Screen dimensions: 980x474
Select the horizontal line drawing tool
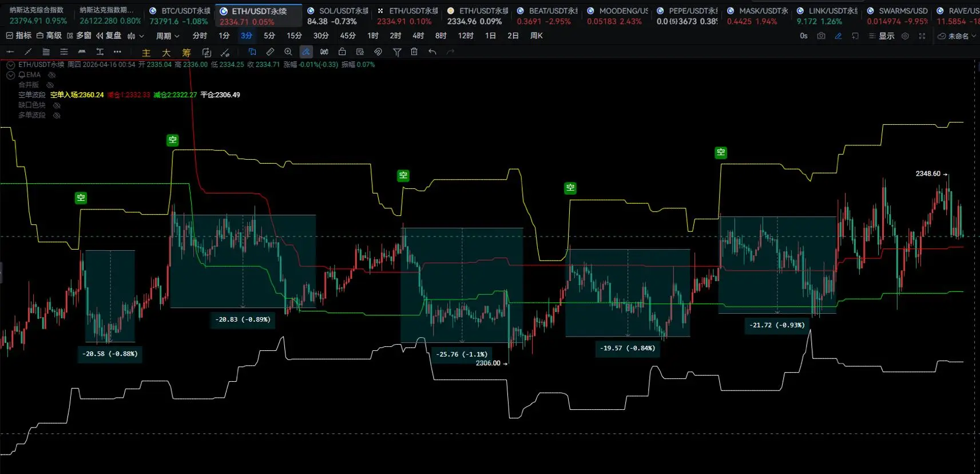10,52
